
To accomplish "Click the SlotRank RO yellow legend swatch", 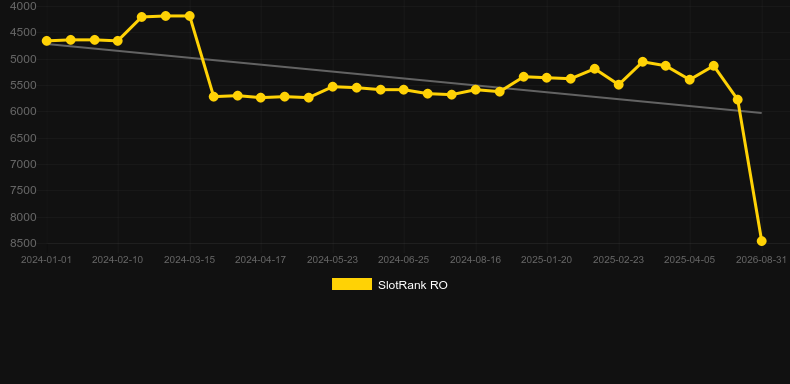I will (352, 284).
